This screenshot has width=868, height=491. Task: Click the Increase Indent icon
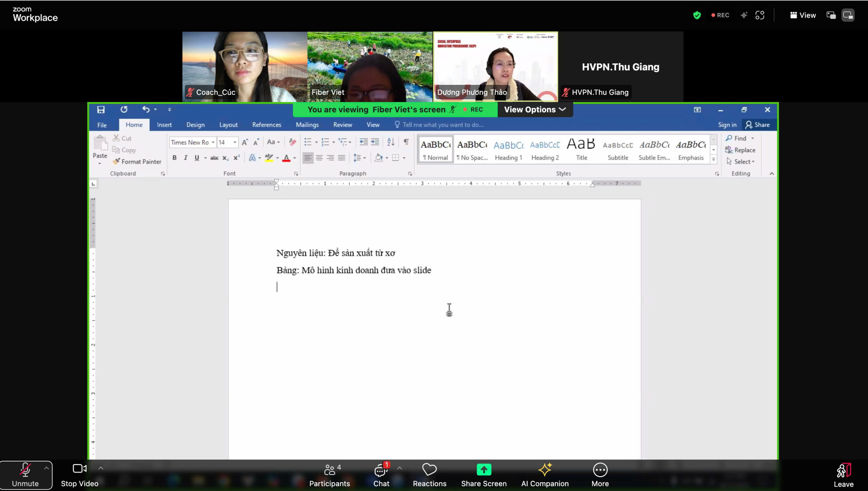click(x=375, y=142)
